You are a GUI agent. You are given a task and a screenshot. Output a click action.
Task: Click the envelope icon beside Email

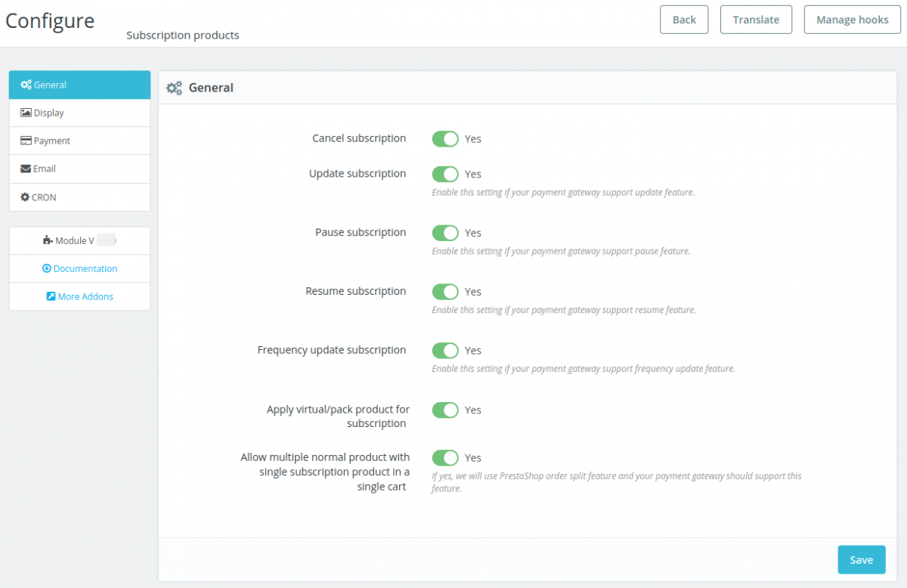tap(26, 169)
